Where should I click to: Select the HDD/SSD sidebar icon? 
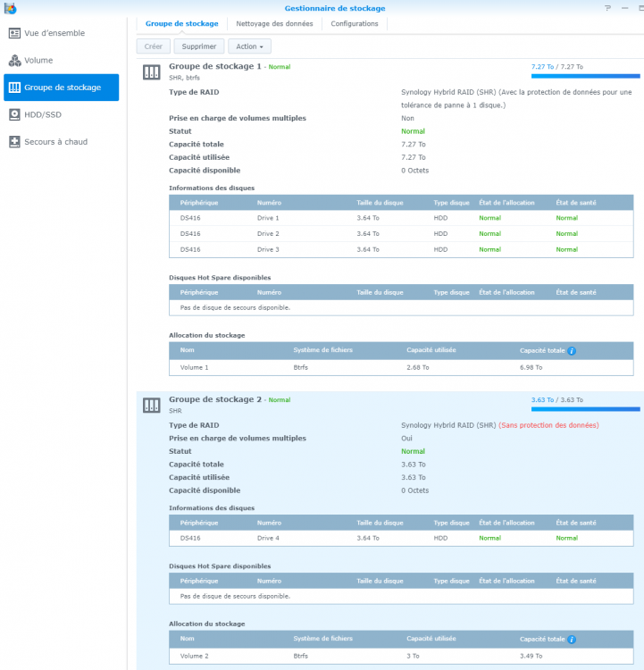tap(15, 114)
